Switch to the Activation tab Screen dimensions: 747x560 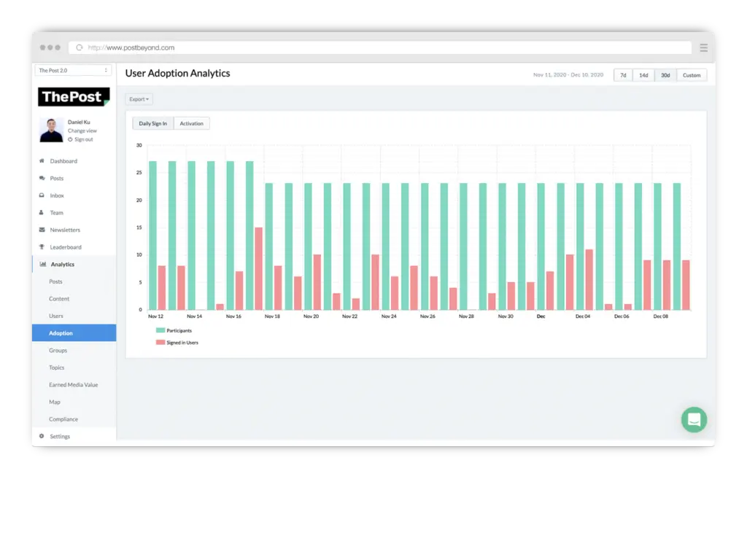[x=191, y=124]
